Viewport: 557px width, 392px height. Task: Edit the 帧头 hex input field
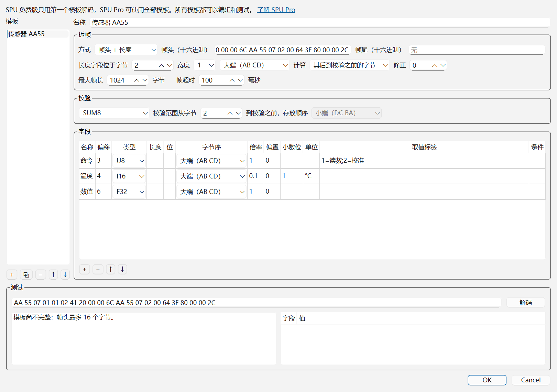pyautogui.click(x=282, y=50)
